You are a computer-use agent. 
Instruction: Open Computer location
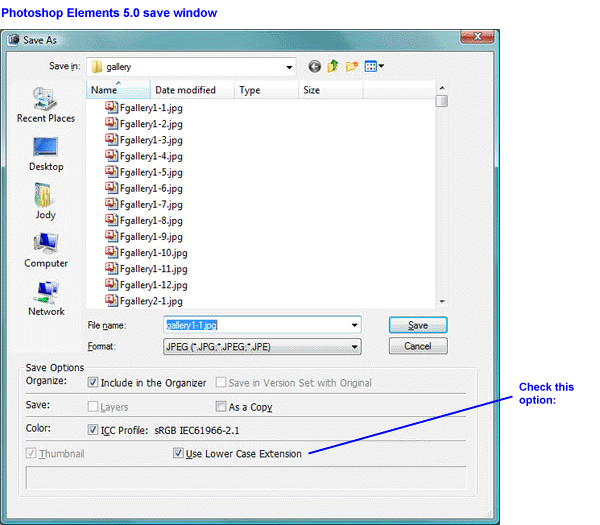click(46, 251)
